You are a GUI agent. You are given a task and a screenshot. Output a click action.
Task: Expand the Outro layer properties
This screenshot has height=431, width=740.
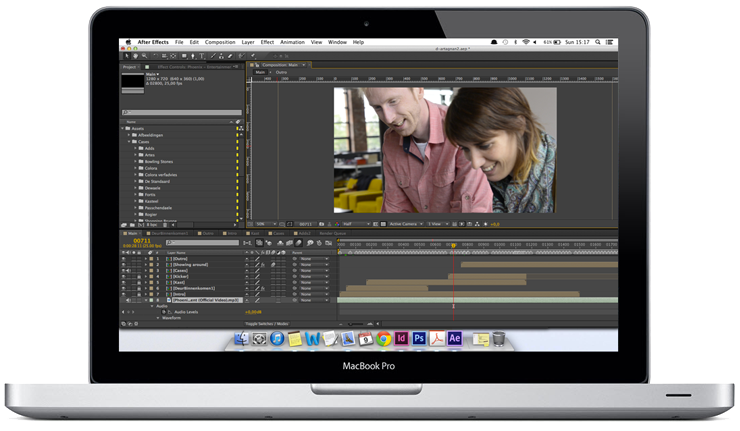(x=146, y=259)
